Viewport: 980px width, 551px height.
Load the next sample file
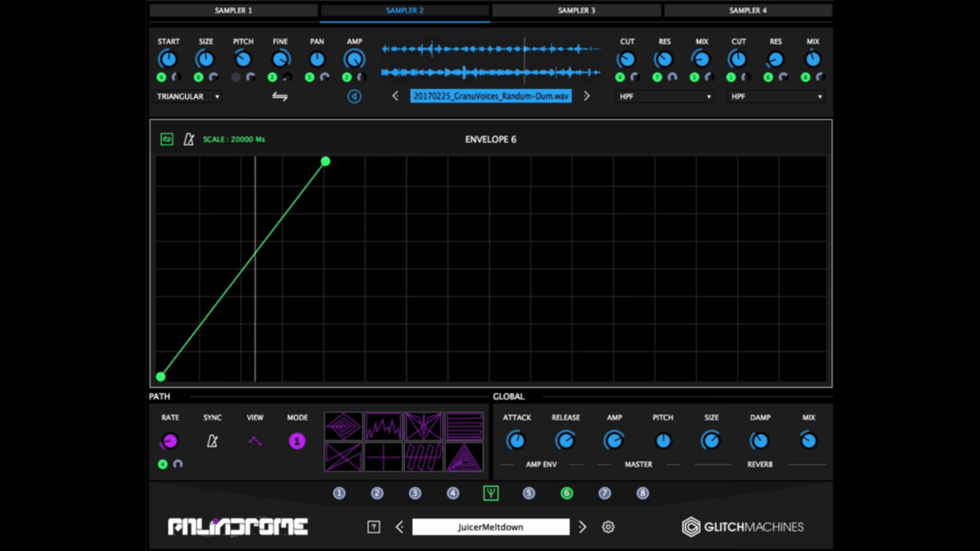coord(586,96)
